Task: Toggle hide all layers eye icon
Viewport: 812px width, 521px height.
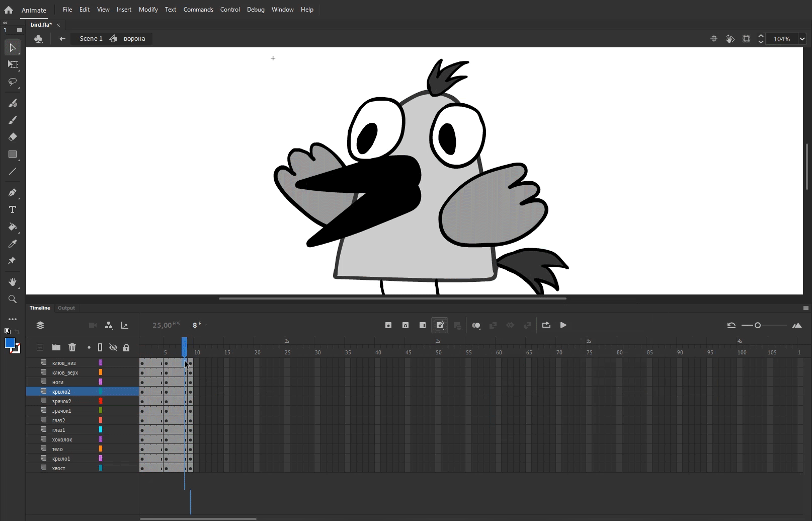Action: point(113,347)
